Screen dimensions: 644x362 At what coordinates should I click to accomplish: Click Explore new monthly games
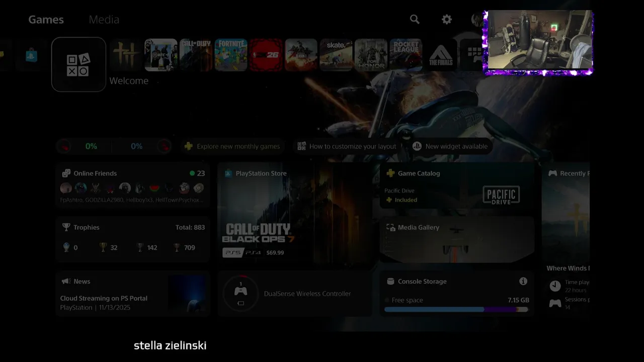(x=232, y=146)
